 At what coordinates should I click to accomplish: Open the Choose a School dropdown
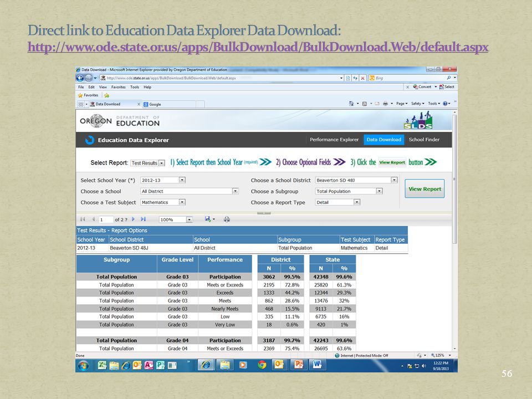pos(235,191)
